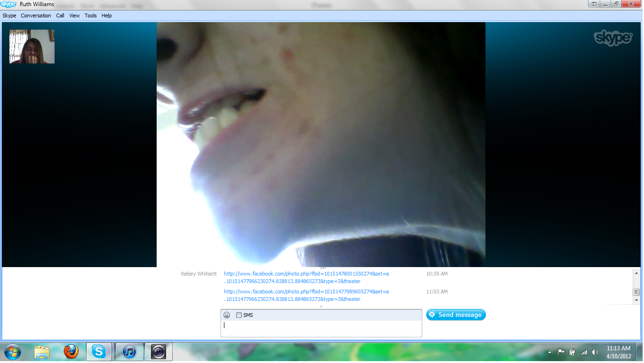Enable the SMS checkbox
Image resolution: width=644 pixels, height=363 pixels.
(x=239, y=315)
